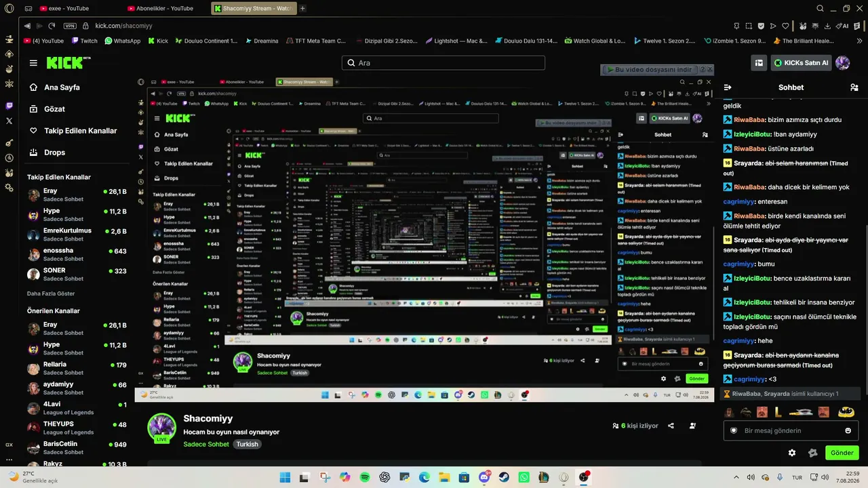The width and height of the screenshot is (868, 488).
Task: Open the Kick hamburger menu
Action: (x=33, y=63)
